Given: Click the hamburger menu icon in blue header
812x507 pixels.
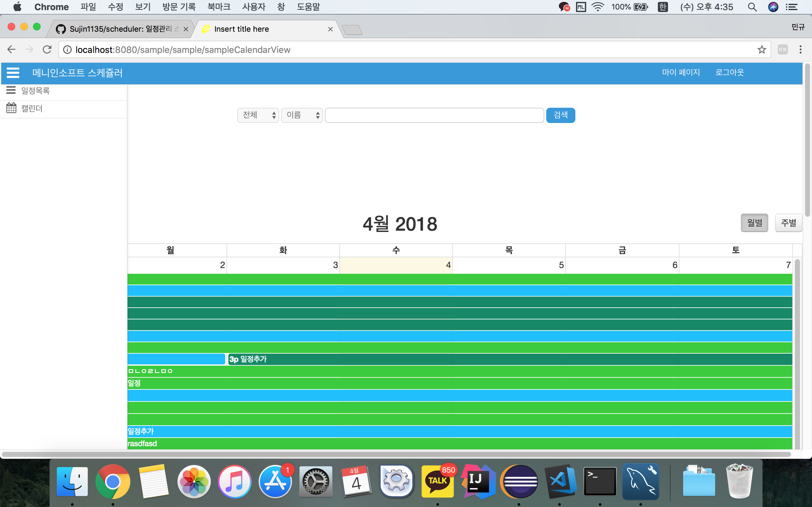Looking at the screenshot, I should [13, 73].
